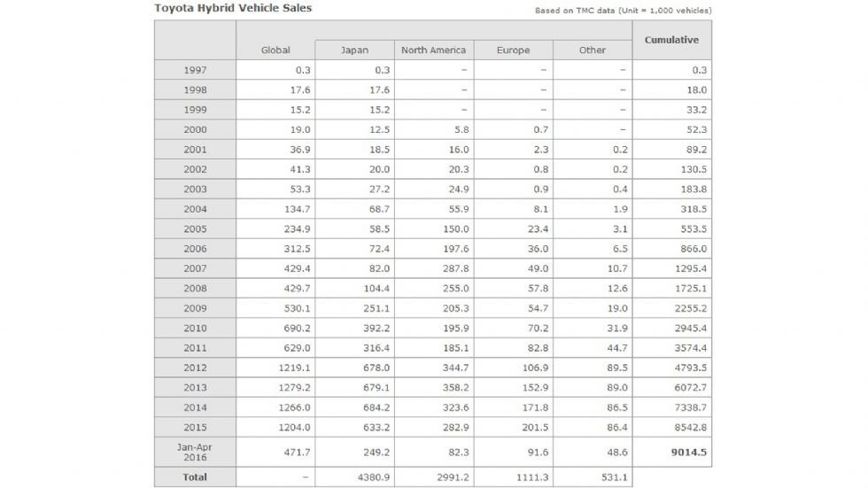Click 2010 Japan sales value 392.2
This screenshot has height=488, width=868.
coord(376,328)
